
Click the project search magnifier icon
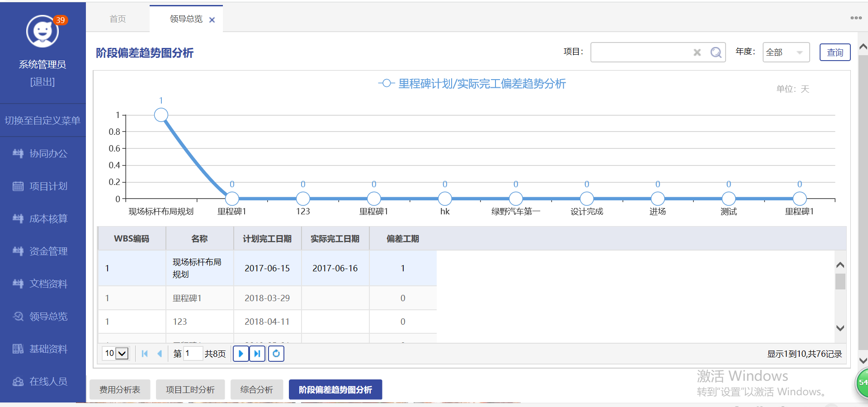click(716, 52)
